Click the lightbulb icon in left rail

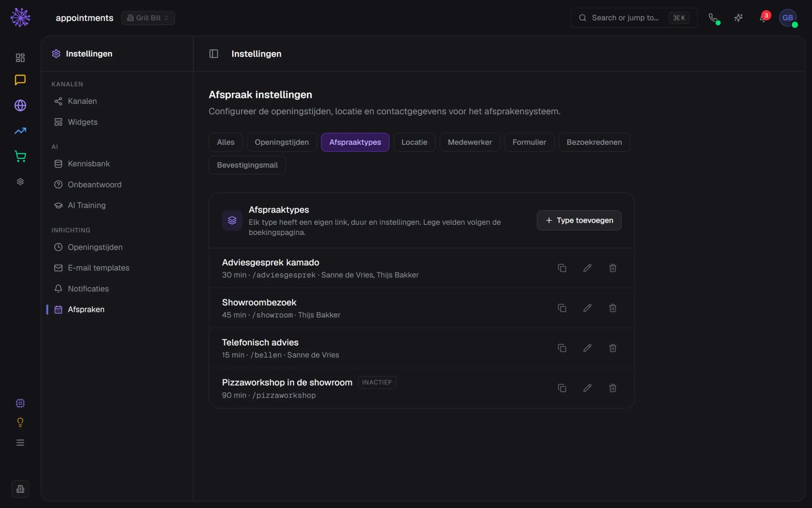point(20,422)
